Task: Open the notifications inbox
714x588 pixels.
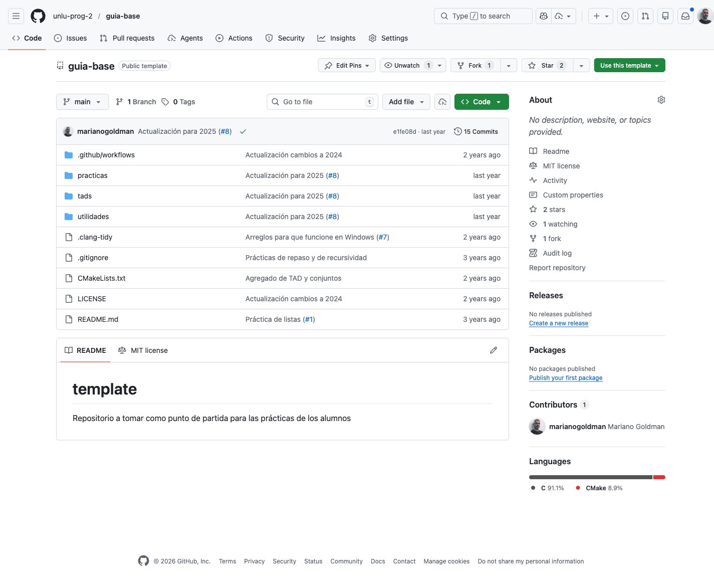Action: click(x=685, y=16)
